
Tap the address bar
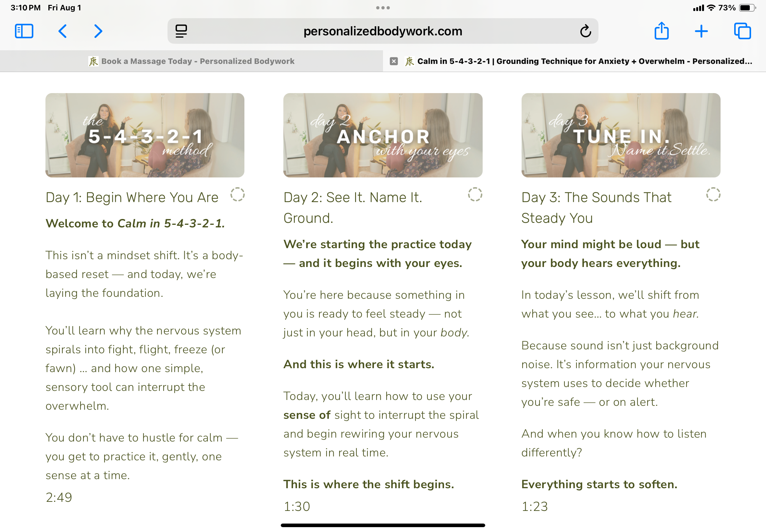[x=383, y=31]
